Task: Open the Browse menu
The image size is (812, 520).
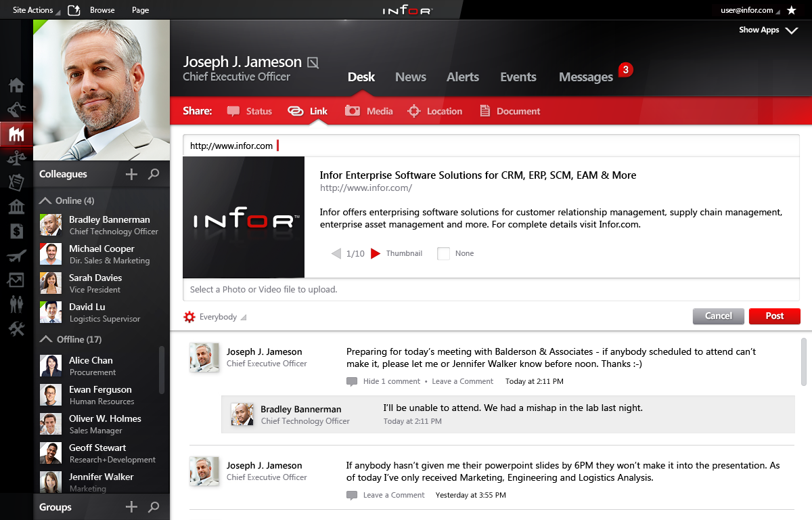Action: click(102, 10)
